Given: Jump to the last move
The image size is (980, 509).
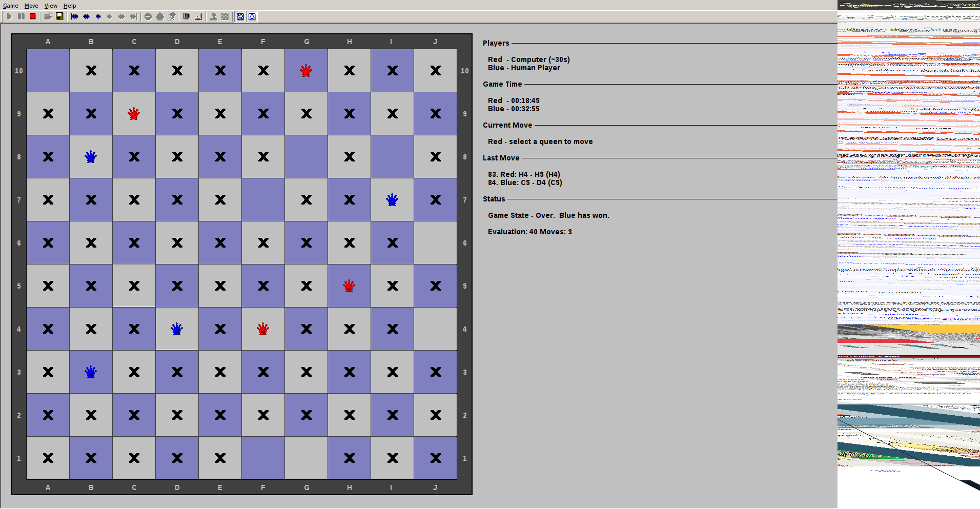Looking at the screenshot, I should tap(133, 16).
